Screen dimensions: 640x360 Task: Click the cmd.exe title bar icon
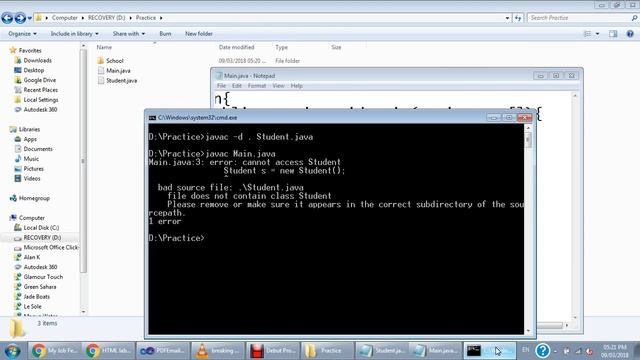(x=152, y=118)
